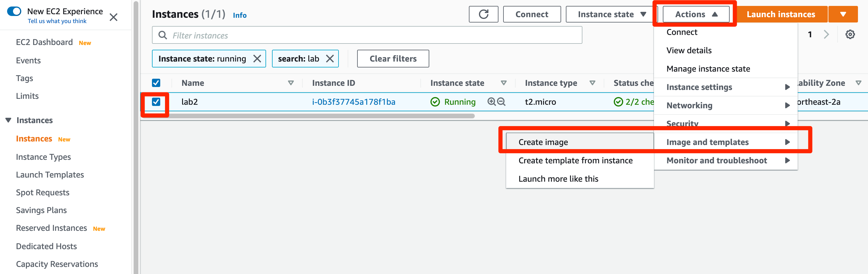868x274 pixels.
Task: Uncheck the lab2 instance row checkbox
Action: 156,101
